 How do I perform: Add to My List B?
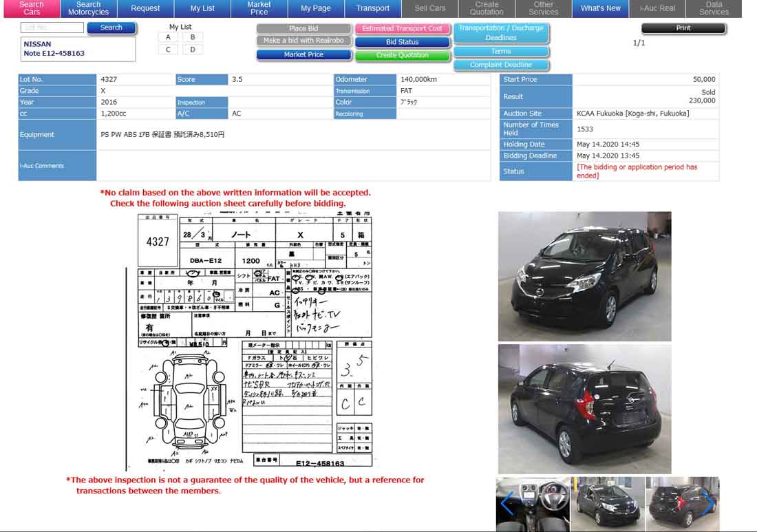(193, 37)
